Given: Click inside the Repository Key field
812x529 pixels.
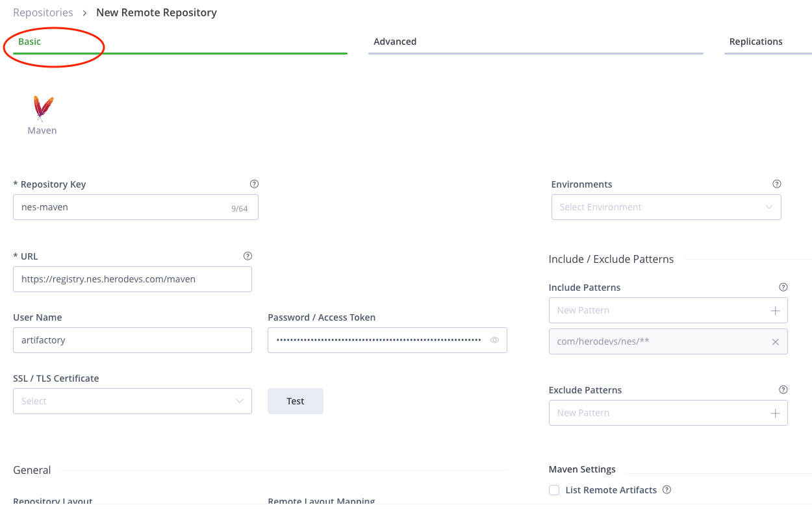Looking at the screenshot, I should [117, 206].
